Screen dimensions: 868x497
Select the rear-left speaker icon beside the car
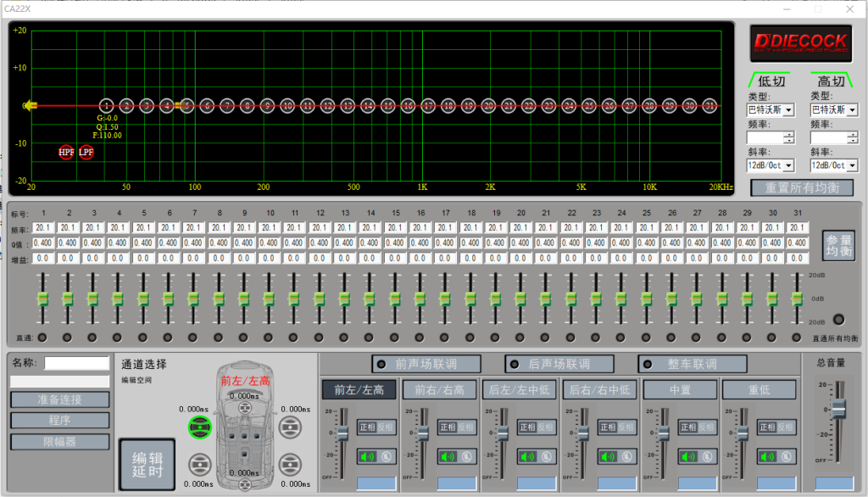pos(200,465)
